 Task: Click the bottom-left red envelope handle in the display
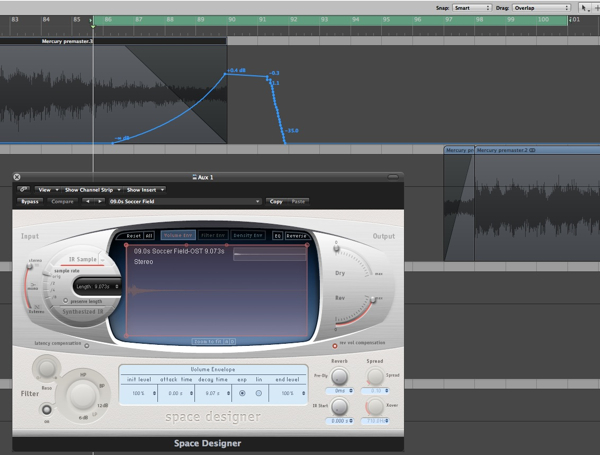[x=127, y=336]
